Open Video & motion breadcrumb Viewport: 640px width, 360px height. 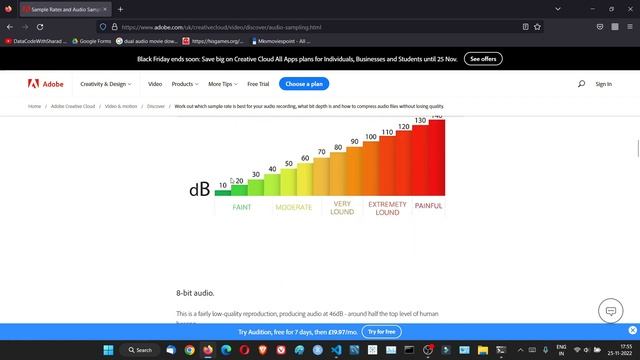click(121, 106)
